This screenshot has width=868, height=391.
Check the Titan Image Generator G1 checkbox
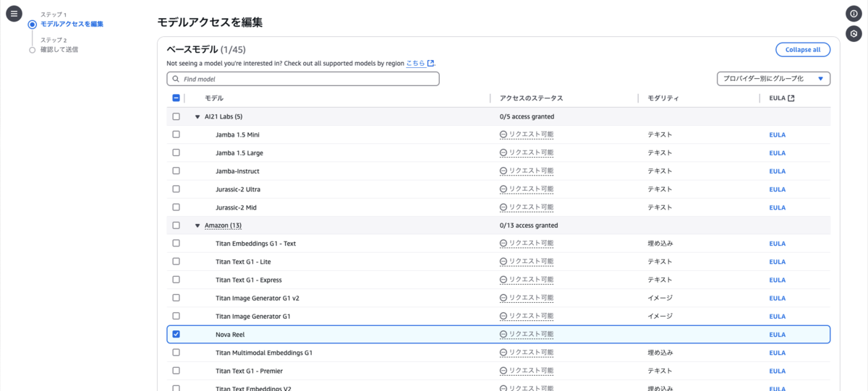click(176, 317)
